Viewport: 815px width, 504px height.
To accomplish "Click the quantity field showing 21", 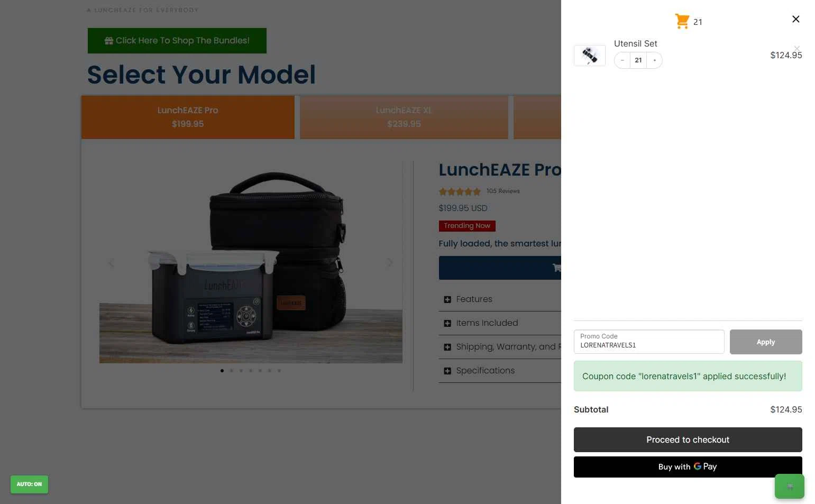I will 638,60.
